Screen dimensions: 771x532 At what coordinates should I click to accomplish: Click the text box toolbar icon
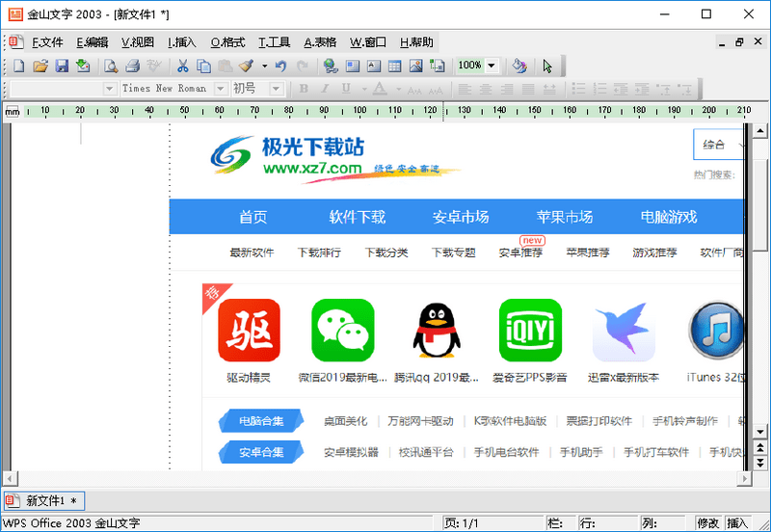tap(374, 66)
